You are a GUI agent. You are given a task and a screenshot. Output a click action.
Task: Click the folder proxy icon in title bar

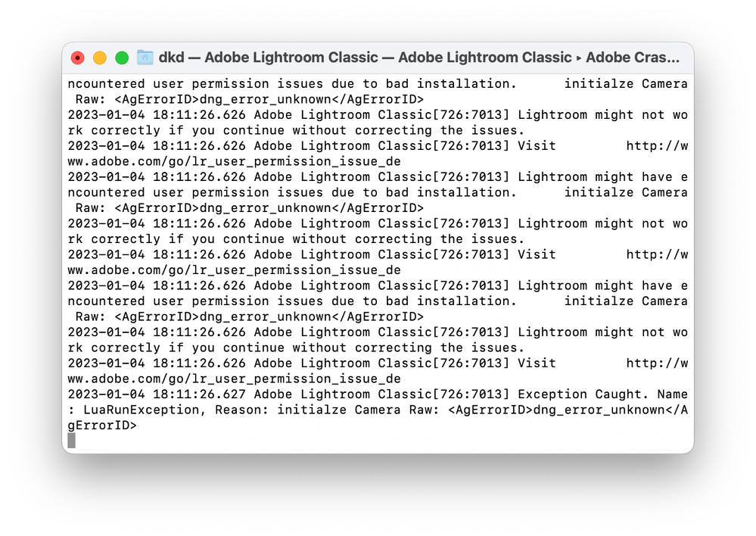(x=145, y=58)
